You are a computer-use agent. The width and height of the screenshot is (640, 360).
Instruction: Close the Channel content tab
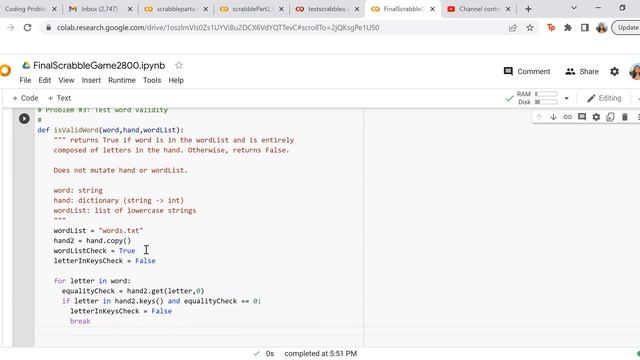point(508,9)
